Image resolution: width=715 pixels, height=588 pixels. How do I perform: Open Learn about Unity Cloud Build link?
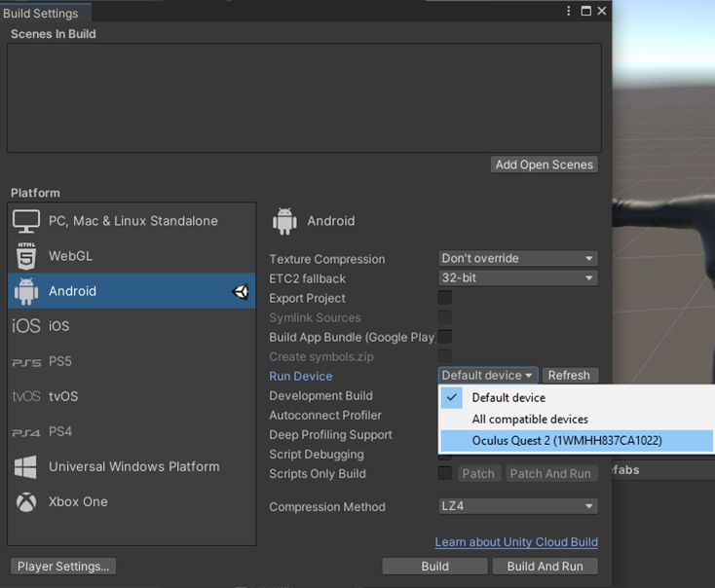pos(516,542)
